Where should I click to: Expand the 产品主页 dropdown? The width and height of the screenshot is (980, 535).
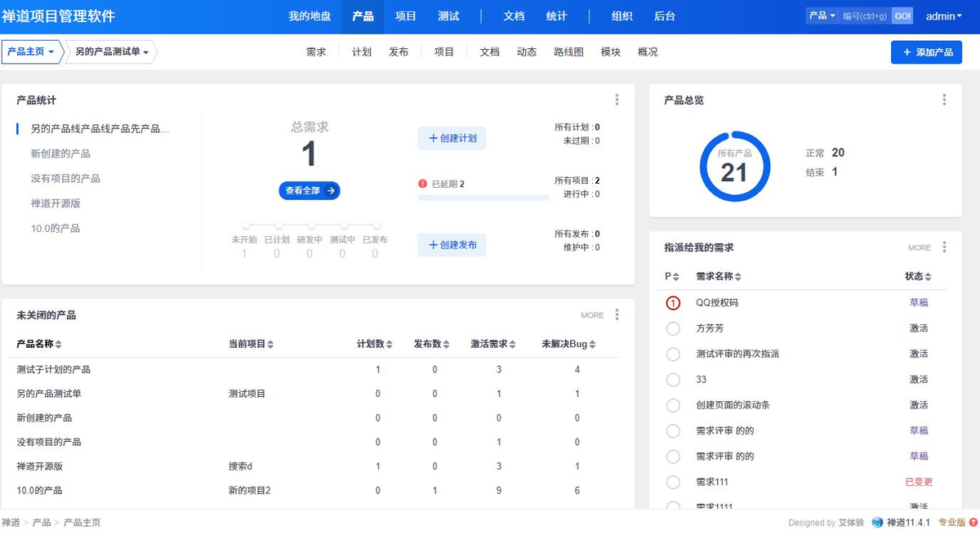pyautogui.click(x=30, y=51)
